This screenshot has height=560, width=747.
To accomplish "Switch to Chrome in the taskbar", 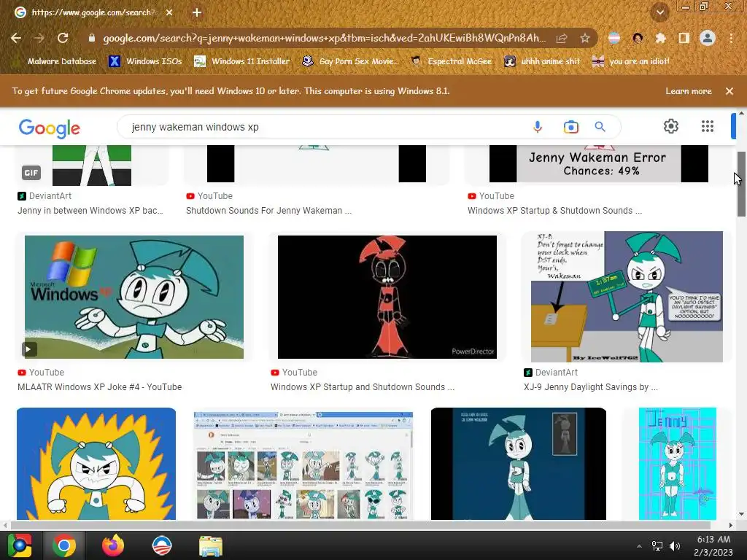I will (64, 545).
